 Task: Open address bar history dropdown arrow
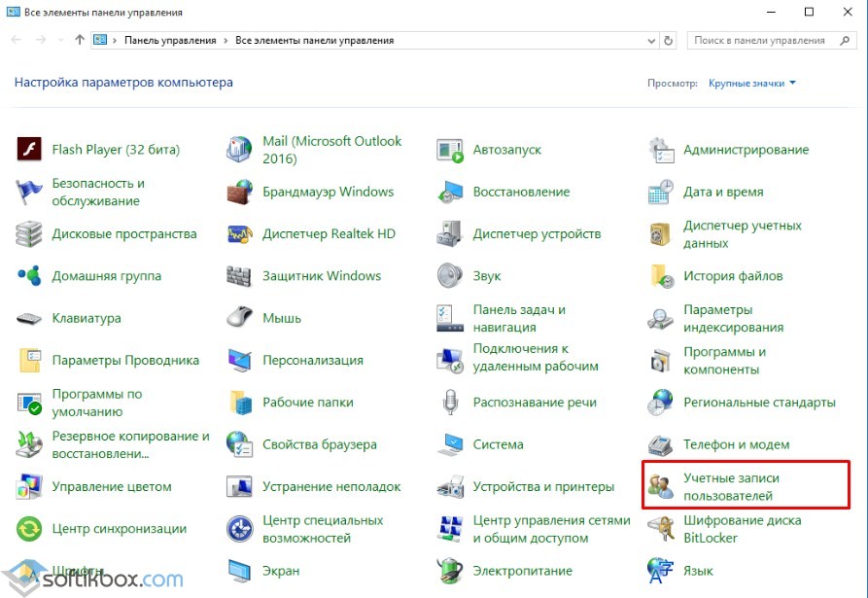[651, 41]
